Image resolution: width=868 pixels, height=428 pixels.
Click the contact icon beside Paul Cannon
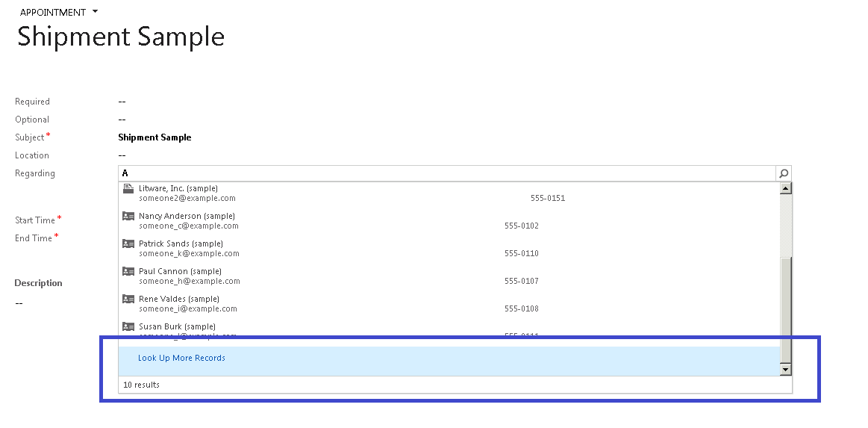128,271
